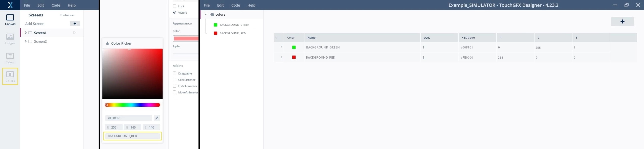The width and height of the screenshot is (644, 149).
Task: Click the eyedropper tool in Color Picker
Action: 157,118
